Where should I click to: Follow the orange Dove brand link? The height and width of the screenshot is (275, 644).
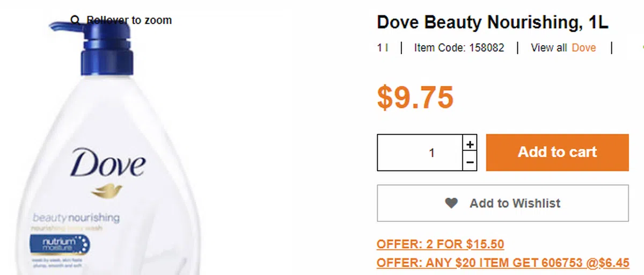pos(583,48)
